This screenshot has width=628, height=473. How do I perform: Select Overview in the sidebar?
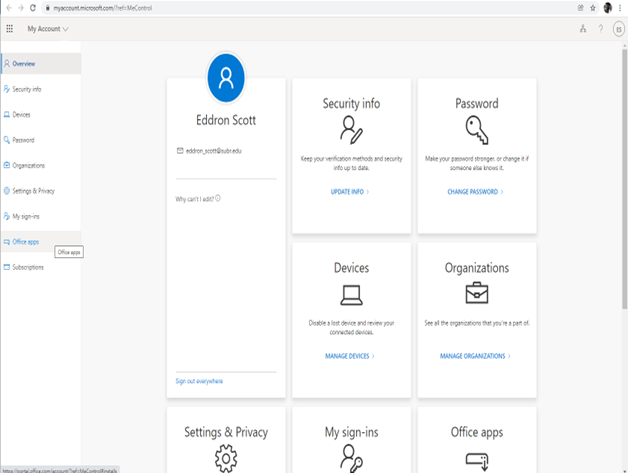(x=41, y=63)
